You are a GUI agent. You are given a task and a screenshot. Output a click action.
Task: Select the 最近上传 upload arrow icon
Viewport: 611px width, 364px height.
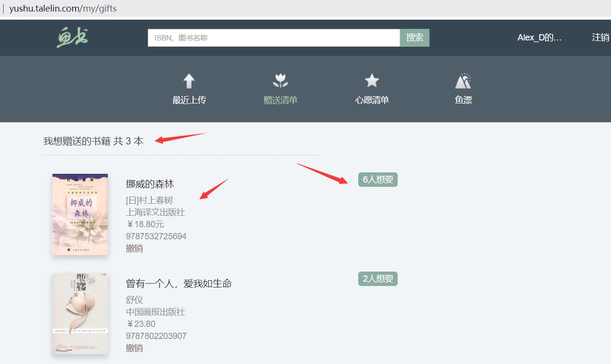pyautogui.click(x=189, y=80)
